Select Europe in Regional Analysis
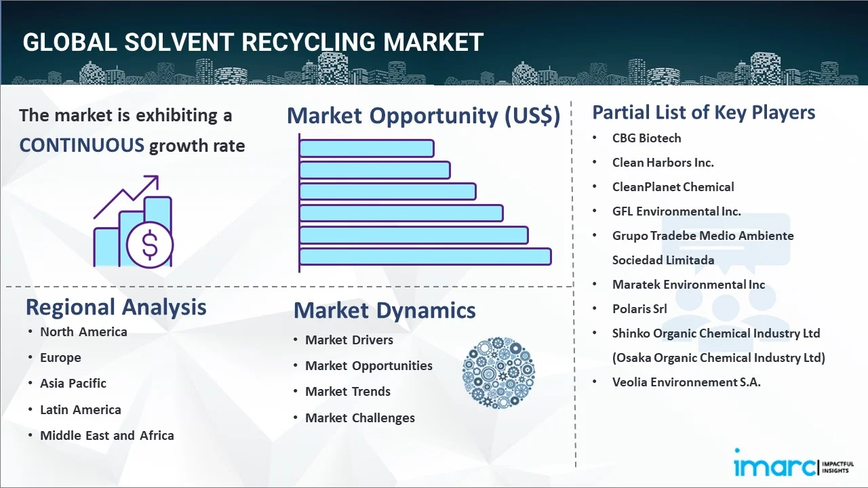 (60, 357)
